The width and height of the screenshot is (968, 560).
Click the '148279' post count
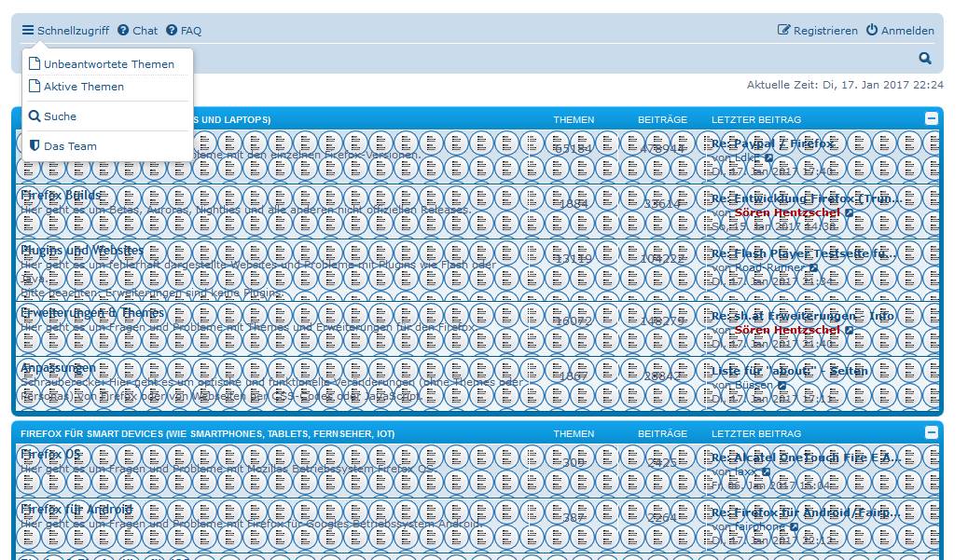662,321
